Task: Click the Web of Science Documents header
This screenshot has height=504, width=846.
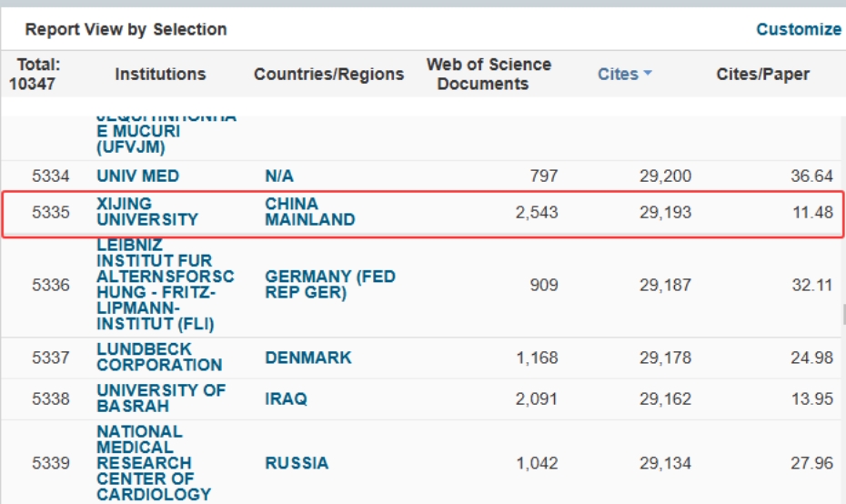Action: coord(488,75)
